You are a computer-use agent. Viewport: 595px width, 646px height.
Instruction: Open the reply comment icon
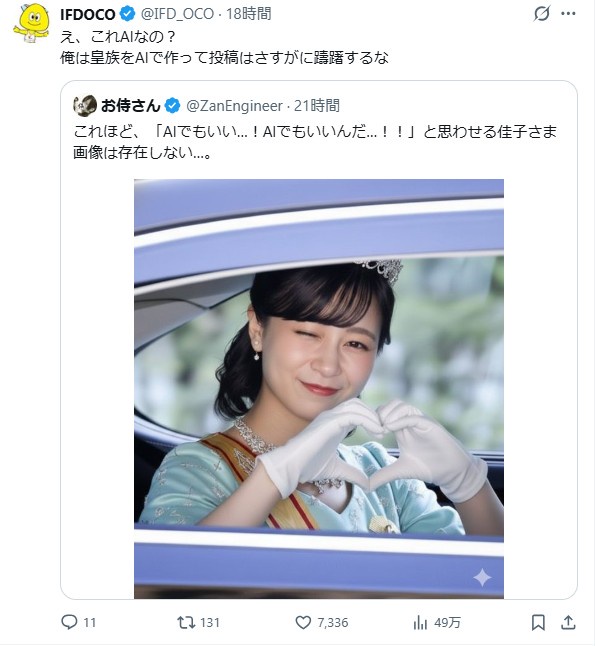[x=69, y=622]
